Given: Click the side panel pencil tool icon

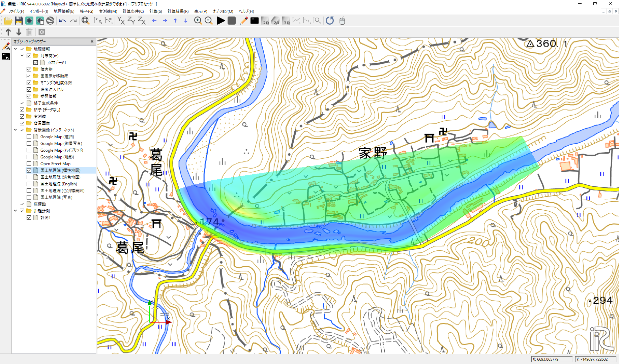Looking at the screenshot, I should click(6, 46).
